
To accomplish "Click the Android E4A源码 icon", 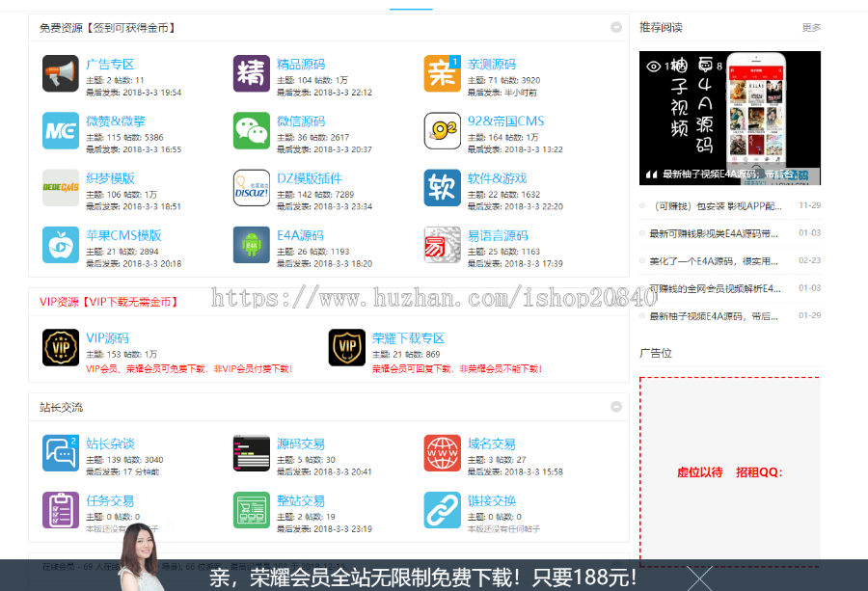I will click(x=251, y=245).
